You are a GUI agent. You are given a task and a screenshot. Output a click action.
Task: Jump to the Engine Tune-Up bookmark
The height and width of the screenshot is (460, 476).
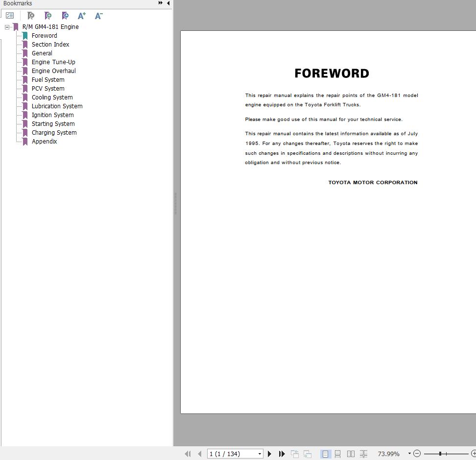(x=53, y=62)
